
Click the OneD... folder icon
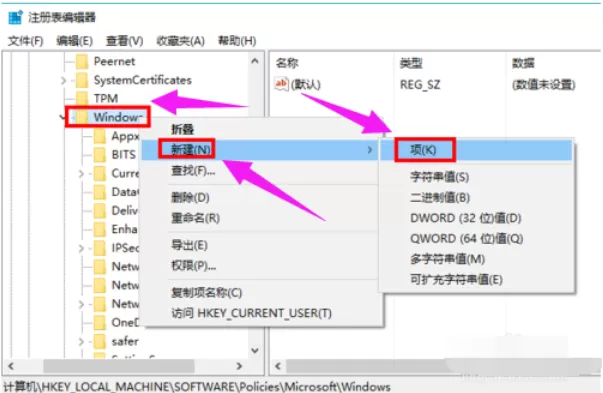pos(100,322)
